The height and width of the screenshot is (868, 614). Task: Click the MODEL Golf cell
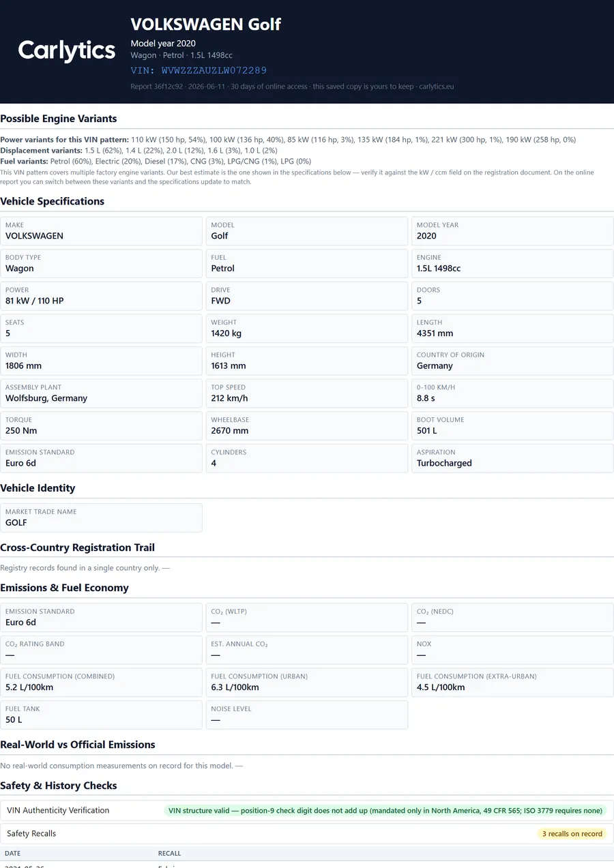(x=307, y=231)
